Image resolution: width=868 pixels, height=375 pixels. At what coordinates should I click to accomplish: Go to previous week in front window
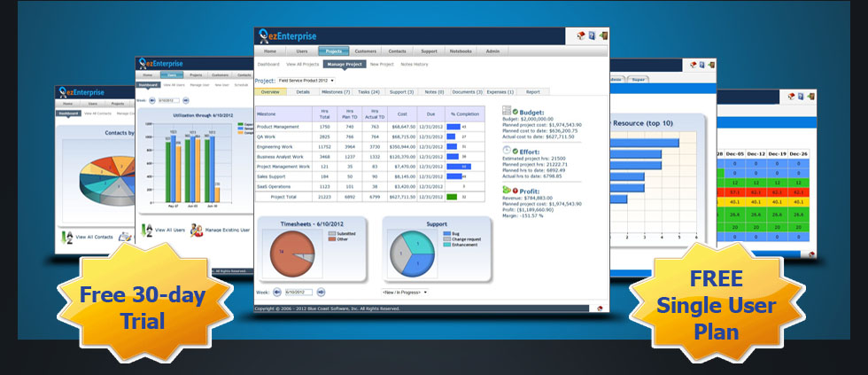277,292
